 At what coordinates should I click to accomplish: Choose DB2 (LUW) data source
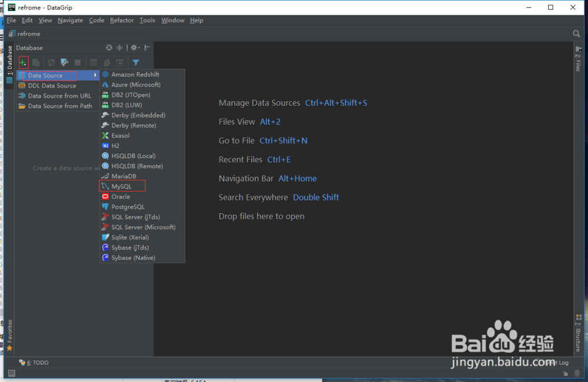[x=142, y=105]
